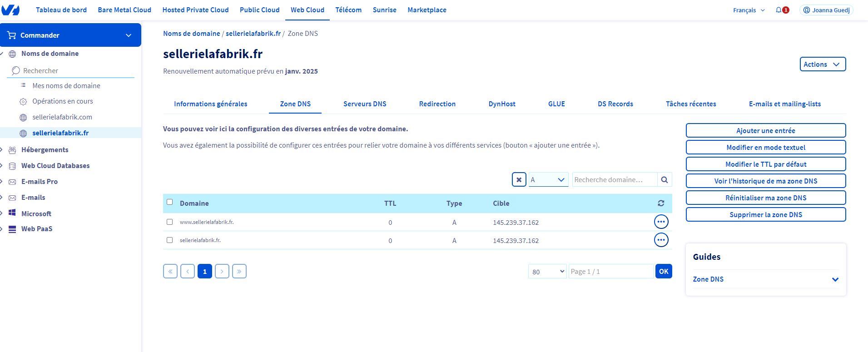Select sellerielafabrik.com in the sidebar

62,117
